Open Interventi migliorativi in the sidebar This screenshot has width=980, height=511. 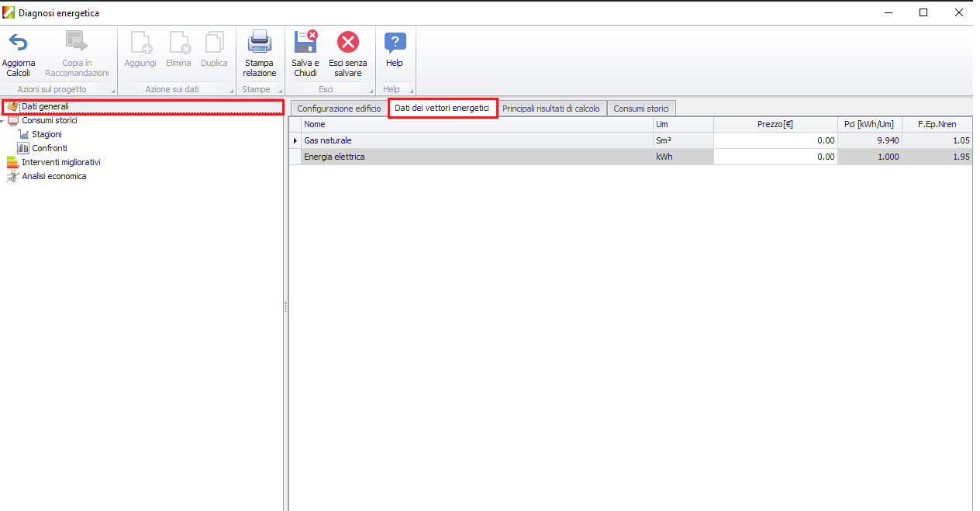pyautogui.click(x=60, y=162)
